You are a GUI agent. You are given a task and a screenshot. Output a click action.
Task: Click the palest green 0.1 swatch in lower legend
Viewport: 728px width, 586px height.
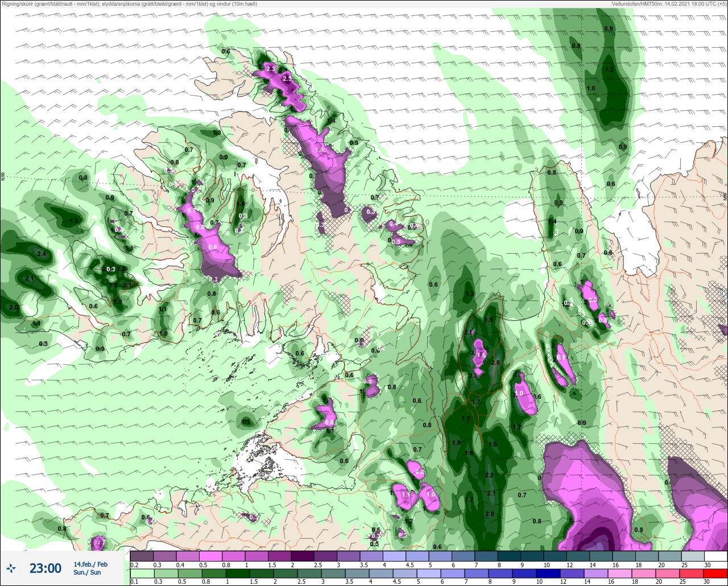142,573
